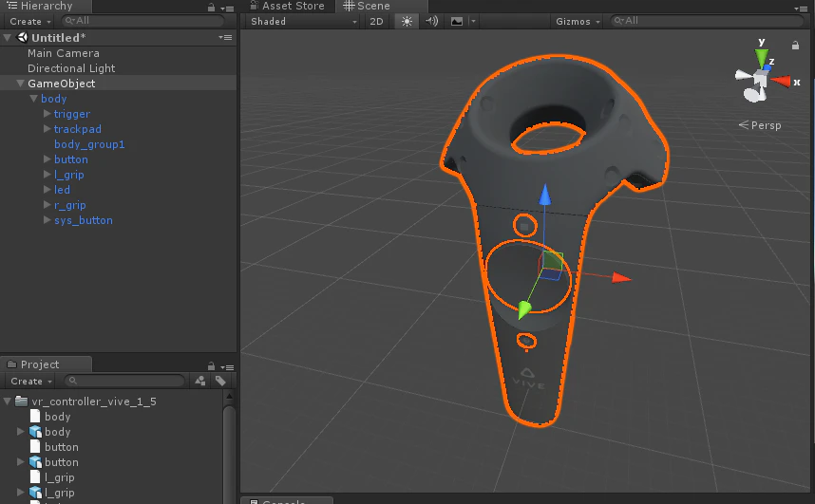815x504 pixels.
Task: Toggle scene lighting sun icon
Action: click(x=407, y=21)
